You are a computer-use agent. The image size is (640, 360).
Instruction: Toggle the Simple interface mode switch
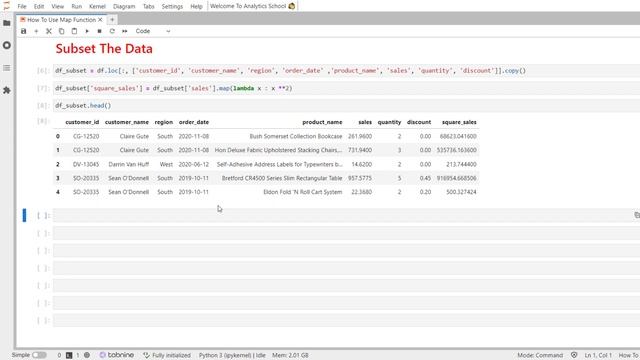tap(40, 355)
